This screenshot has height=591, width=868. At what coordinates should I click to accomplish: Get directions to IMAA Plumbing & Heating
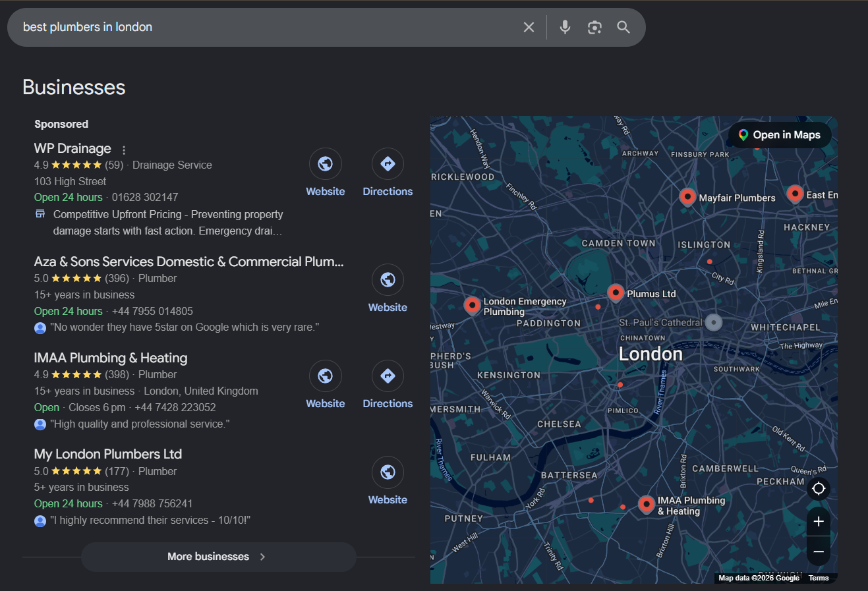click(x=388, y=376)
